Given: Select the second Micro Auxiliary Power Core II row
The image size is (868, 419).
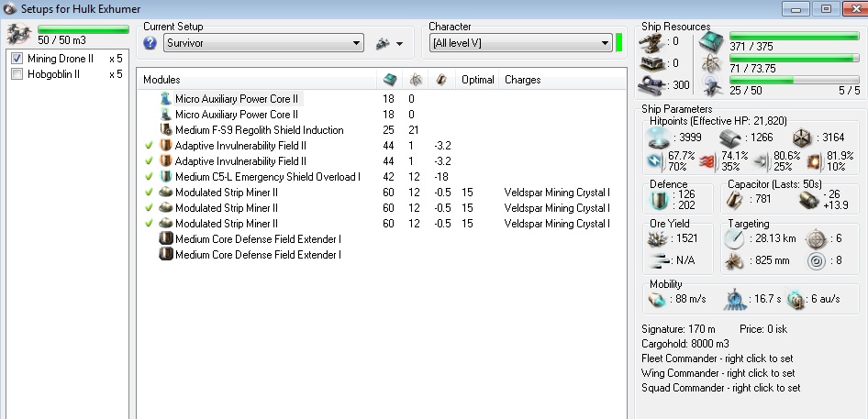Looking at the screenshot, I should pyautogui.click(x=237, y=115).
